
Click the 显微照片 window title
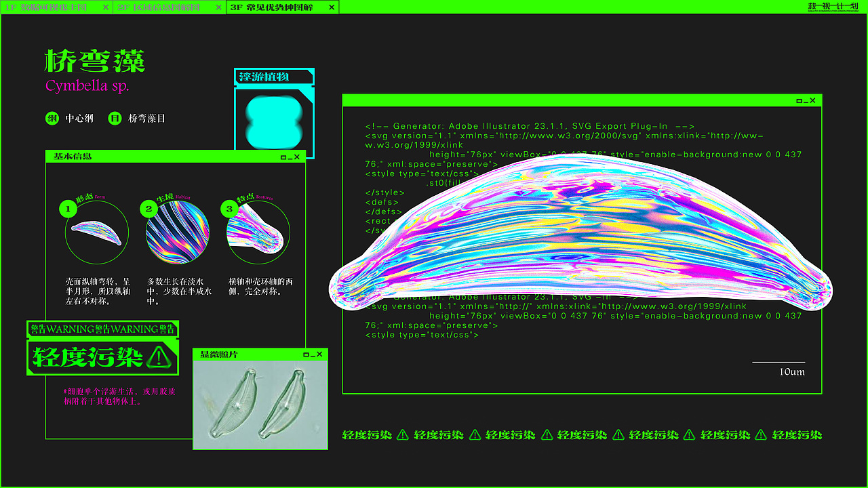click(x=218, y=354)
